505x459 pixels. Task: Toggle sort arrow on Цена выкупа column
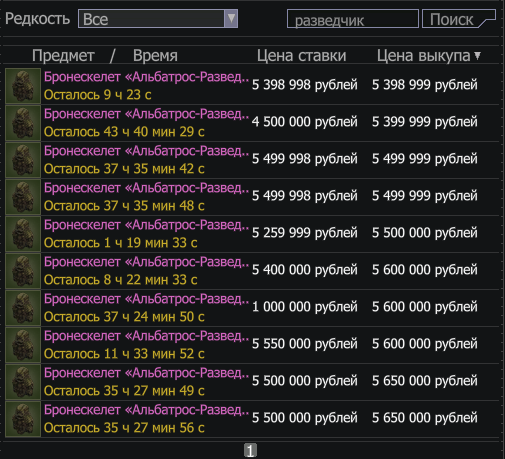478,55
